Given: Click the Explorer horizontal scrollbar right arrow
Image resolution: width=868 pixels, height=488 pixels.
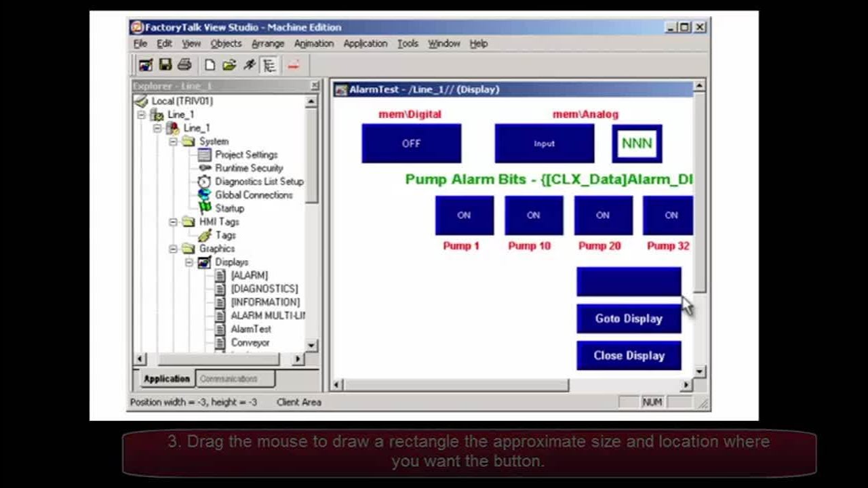Looking at the screenshot, I should point(298,359).
